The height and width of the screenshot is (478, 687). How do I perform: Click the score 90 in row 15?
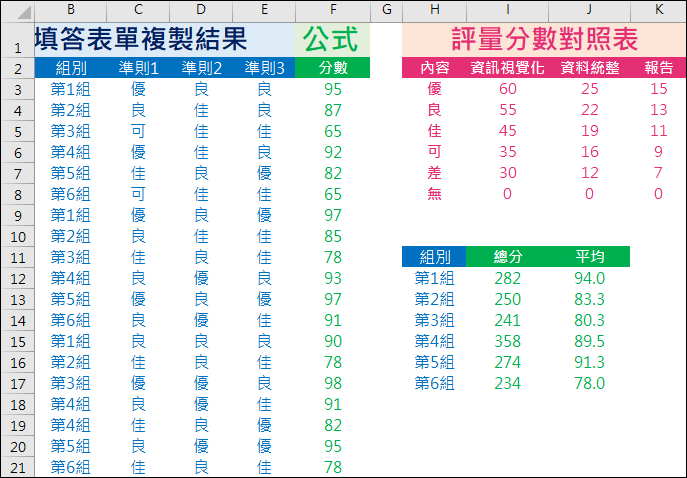click(x=333, y=341)
